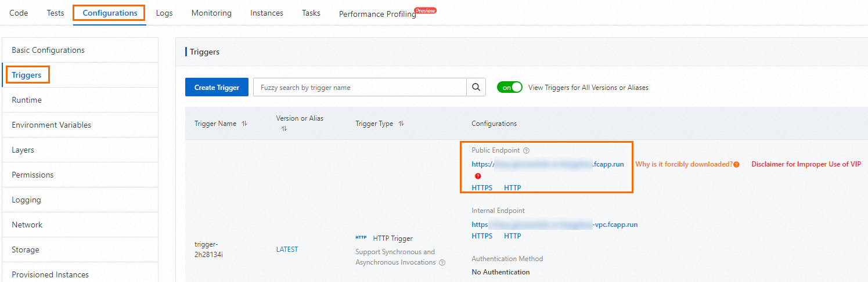The image size is (868, 282).
Task: Open the Performance Profiling tab
Action: [377, 14]
